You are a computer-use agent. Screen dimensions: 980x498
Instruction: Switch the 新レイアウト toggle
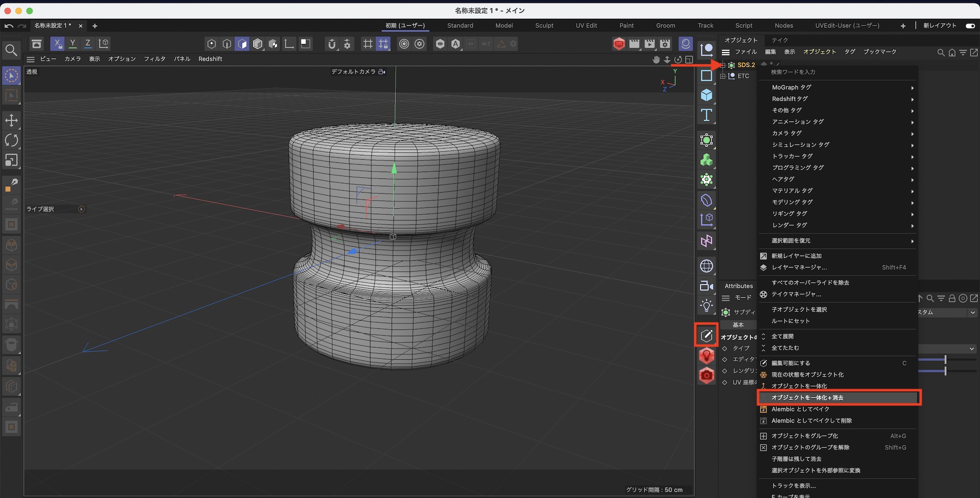(970, 25)
